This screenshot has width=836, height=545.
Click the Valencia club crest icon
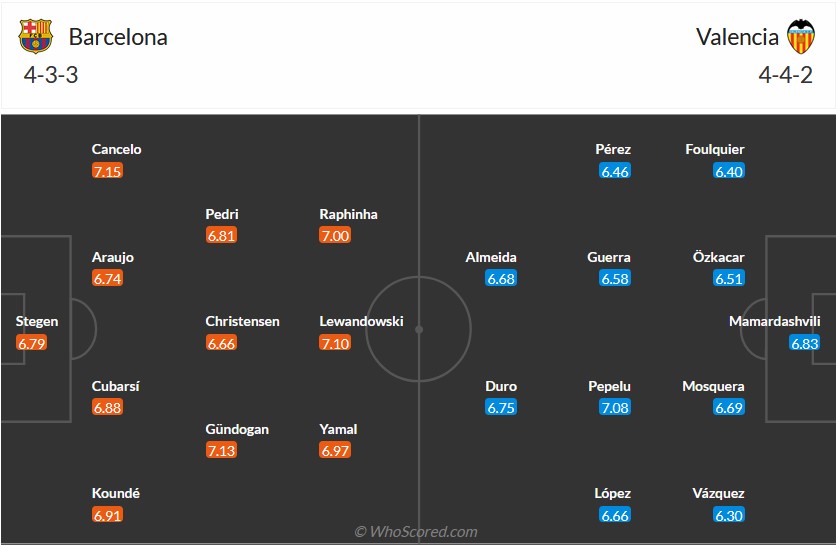800,37
